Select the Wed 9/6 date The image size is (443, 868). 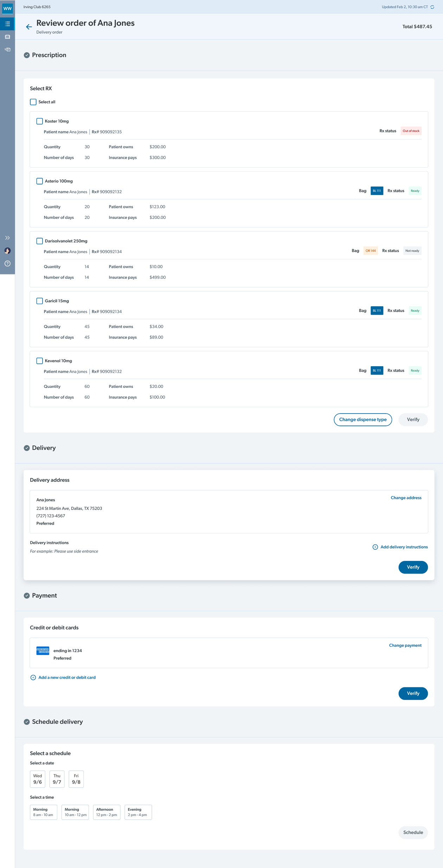[x=38, y=779]
